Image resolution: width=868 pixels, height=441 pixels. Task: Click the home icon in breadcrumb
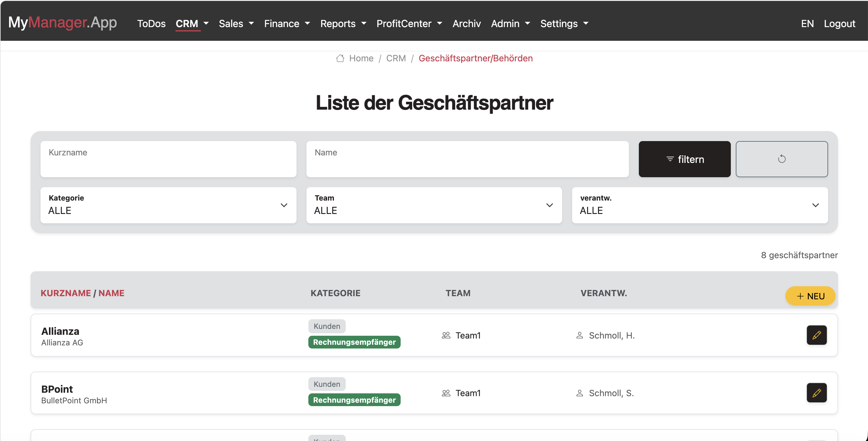[340, 58]
